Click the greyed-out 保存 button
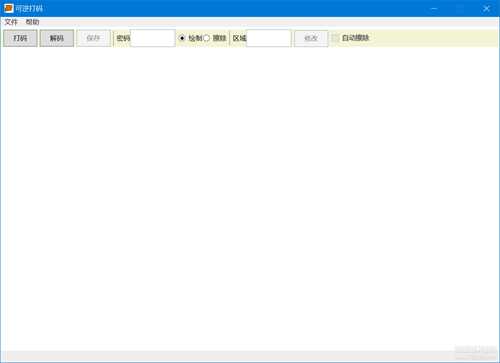 tap(93, 38)
